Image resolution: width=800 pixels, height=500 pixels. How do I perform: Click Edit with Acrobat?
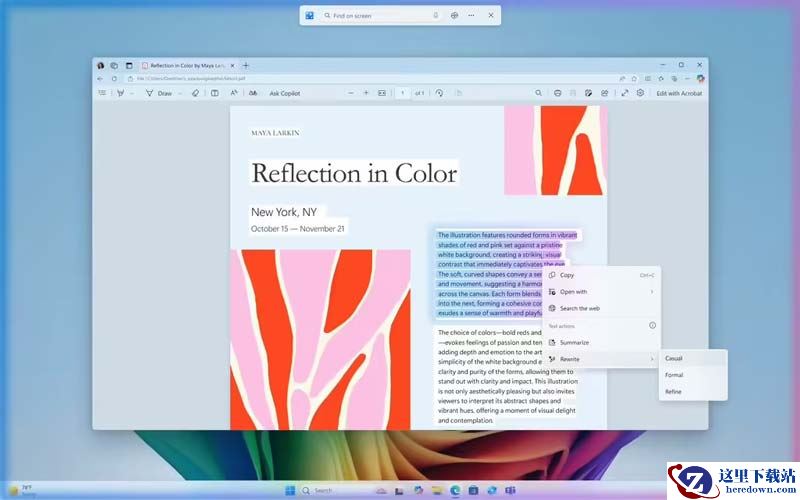coord(679,93)
